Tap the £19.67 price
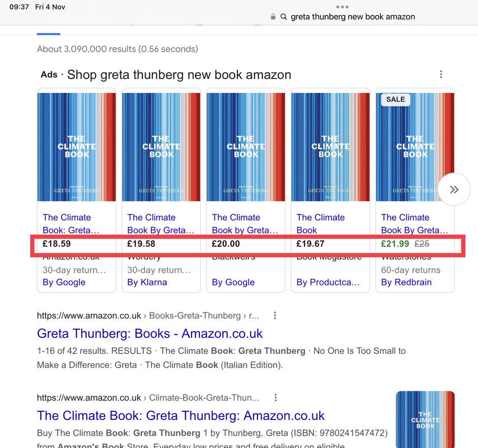Screen dimensions: 478x448 [310, 244]
